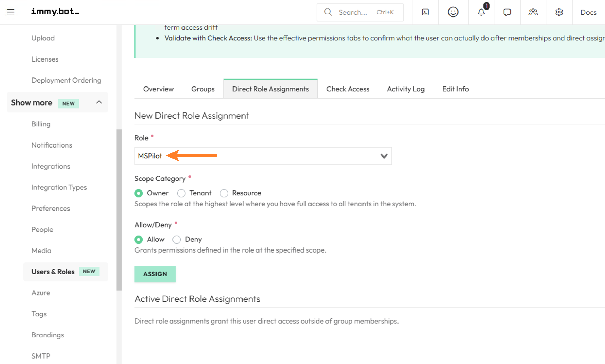Open Users & Roles in sidebar
Image resolution: width=605 pixels, height=364 pixels.
[66, 272]
